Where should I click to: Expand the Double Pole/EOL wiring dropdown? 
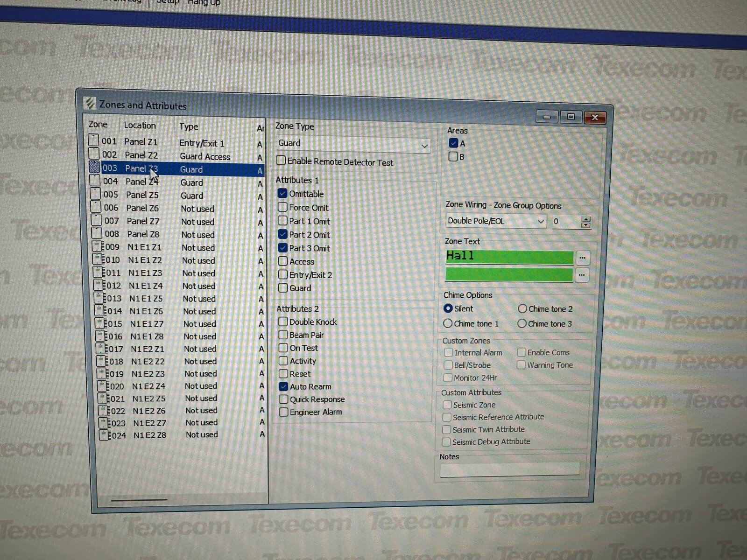(540, 221)
